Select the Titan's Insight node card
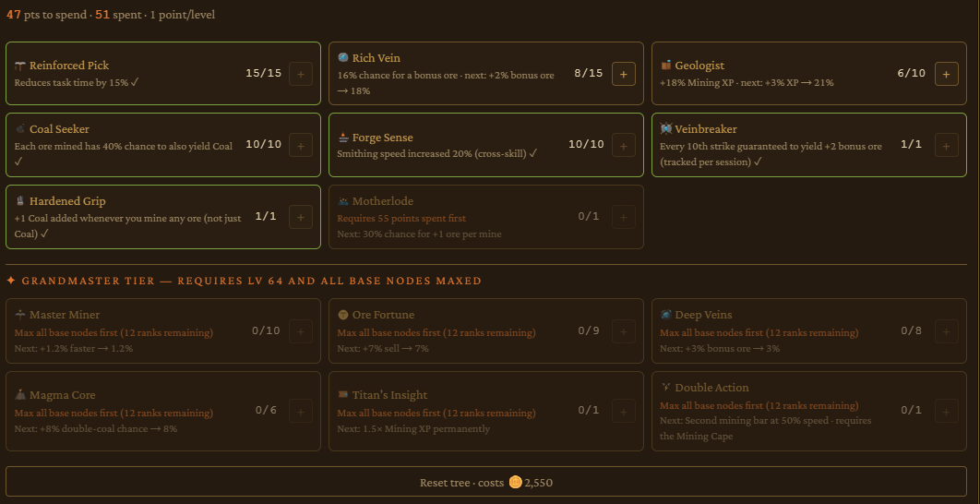This screenshot has height=504, width=980. (486, 412)
